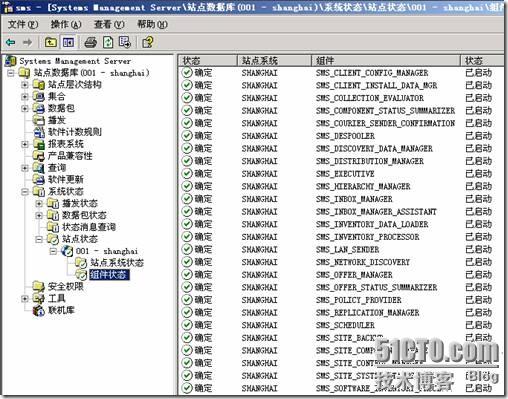Viewport: 508px width, 399px height.
Task: Open the 帮助(H) menu
Action: click(x=152, y=24)
